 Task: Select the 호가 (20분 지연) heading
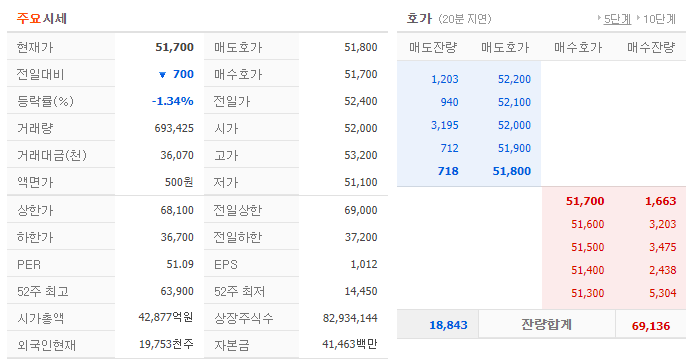(449, 18)
